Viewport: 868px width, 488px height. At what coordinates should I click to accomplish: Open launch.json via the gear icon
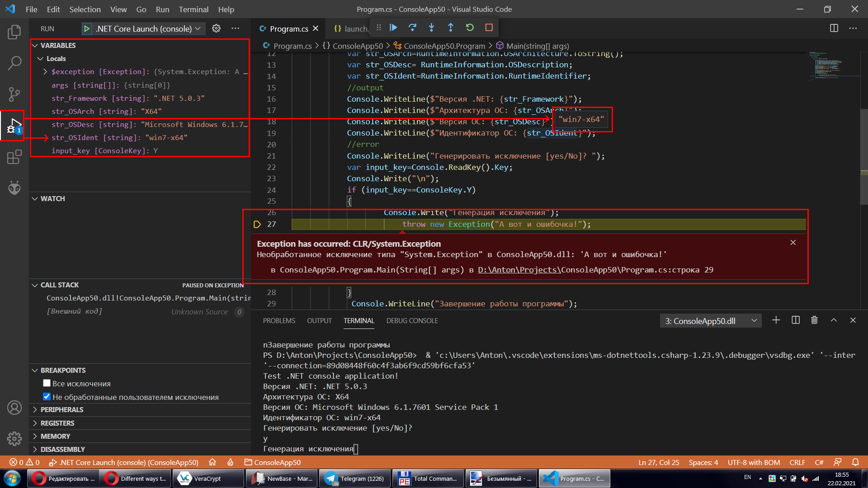[216, 28]
